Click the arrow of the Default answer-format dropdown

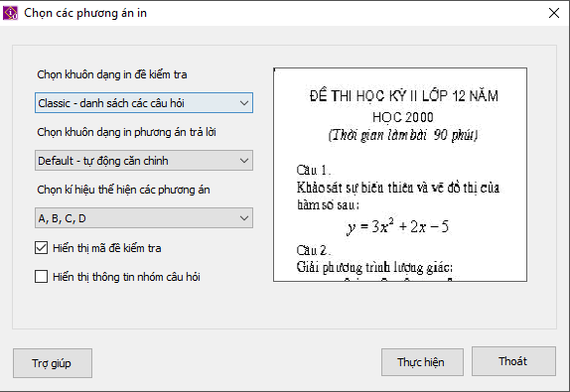244,161
